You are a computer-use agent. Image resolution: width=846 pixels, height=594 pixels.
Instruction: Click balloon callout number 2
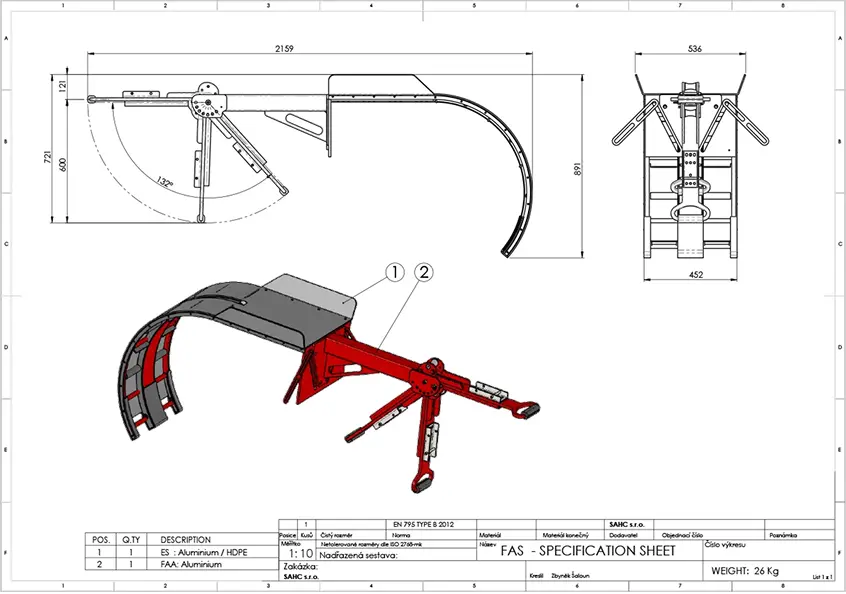(x=424, y=272)
